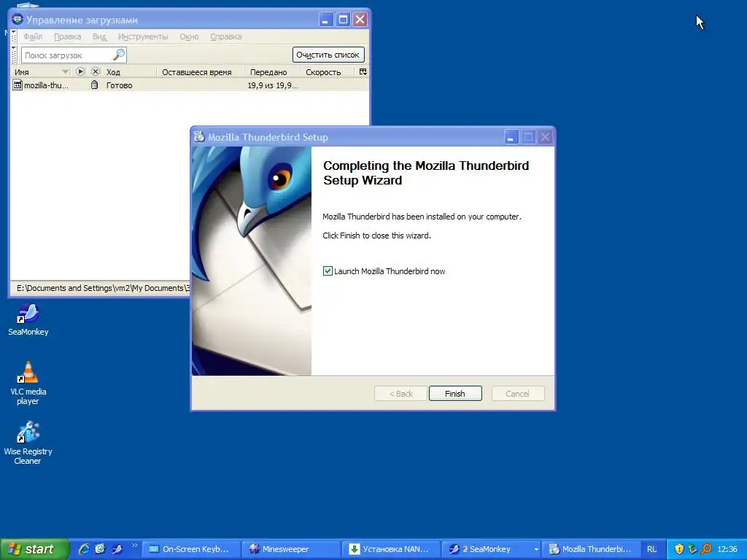The width and height of the screenshot is (747, 560).
Task: Minimize the Mozilla Thunderbird Setup window
Action: point(511,138)
